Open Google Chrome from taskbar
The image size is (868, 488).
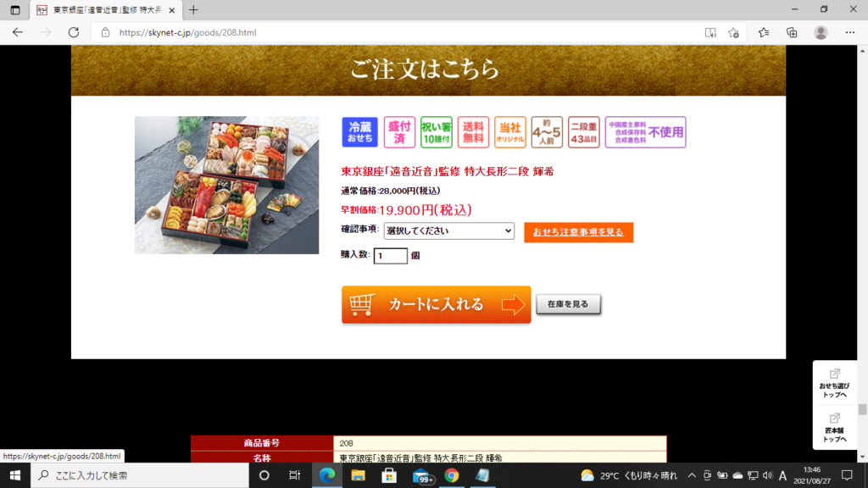[452, 475]
